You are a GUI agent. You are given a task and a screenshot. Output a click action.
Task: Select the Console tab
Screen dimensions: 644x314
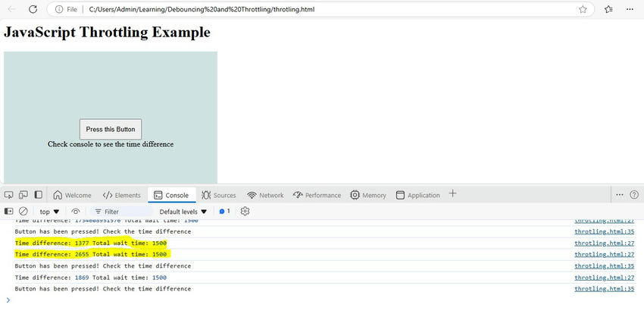pyautogui.click(x=171, y=195)
